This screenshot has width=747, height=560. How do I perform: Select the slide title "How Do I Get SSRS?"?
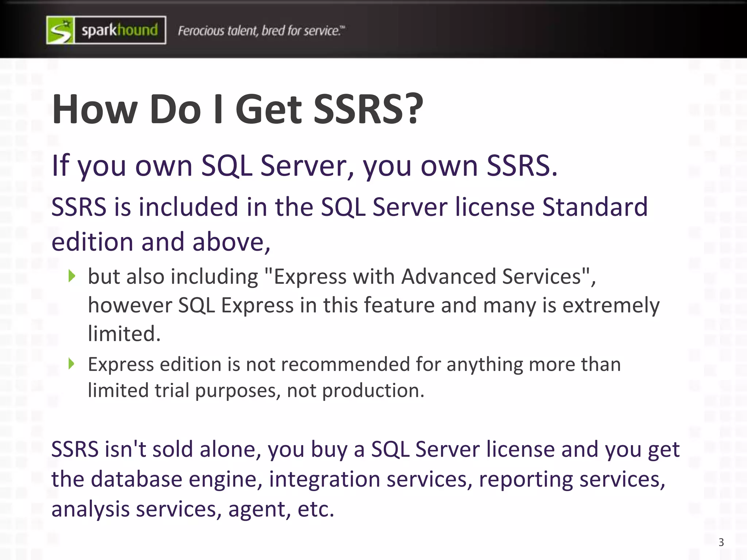[238, 109]
